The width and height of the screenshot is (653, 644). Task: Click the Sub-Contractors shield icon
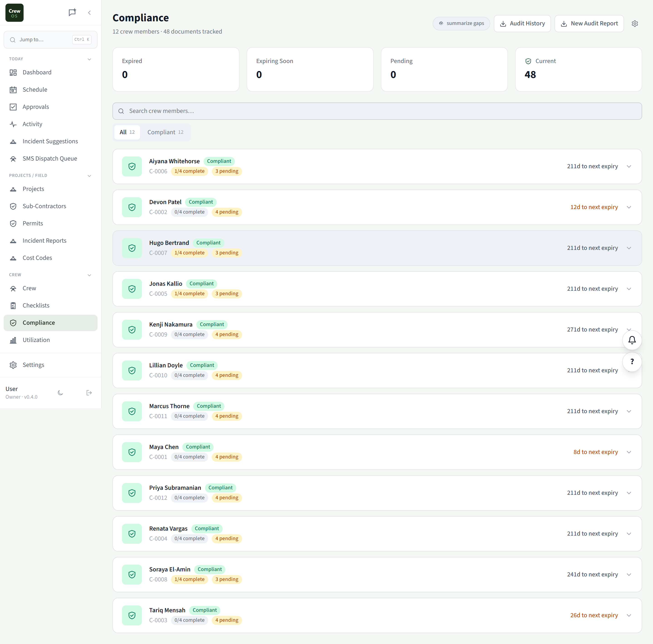click(x=13, y=206)
